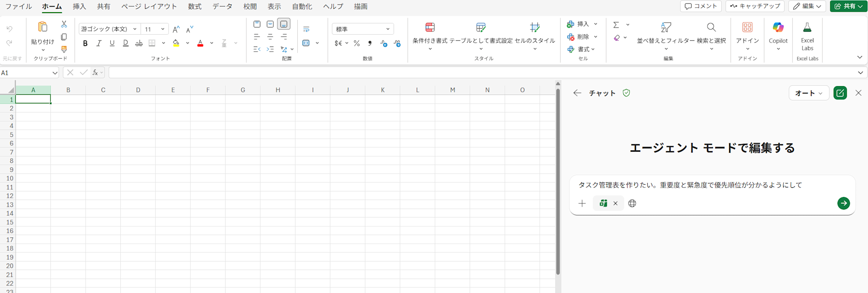Apply the red font color
868x293 pixels.
[200, 43]
